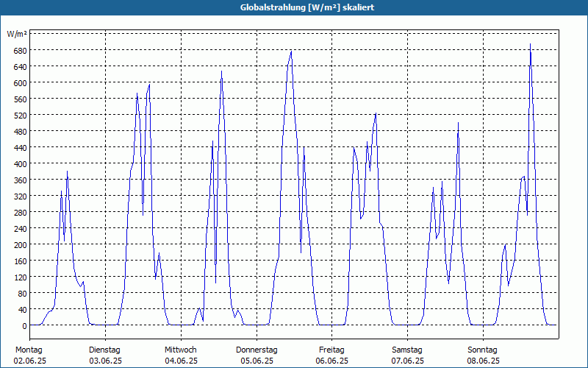Click the Mittwoch day label
Screen dimensions: 588x368
tap(181, 350)
